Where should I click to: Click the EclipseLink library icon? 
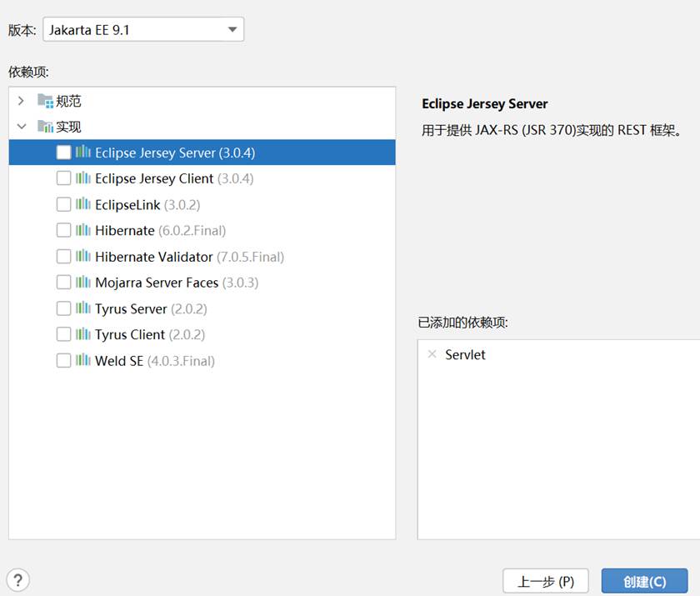[83, 204]
